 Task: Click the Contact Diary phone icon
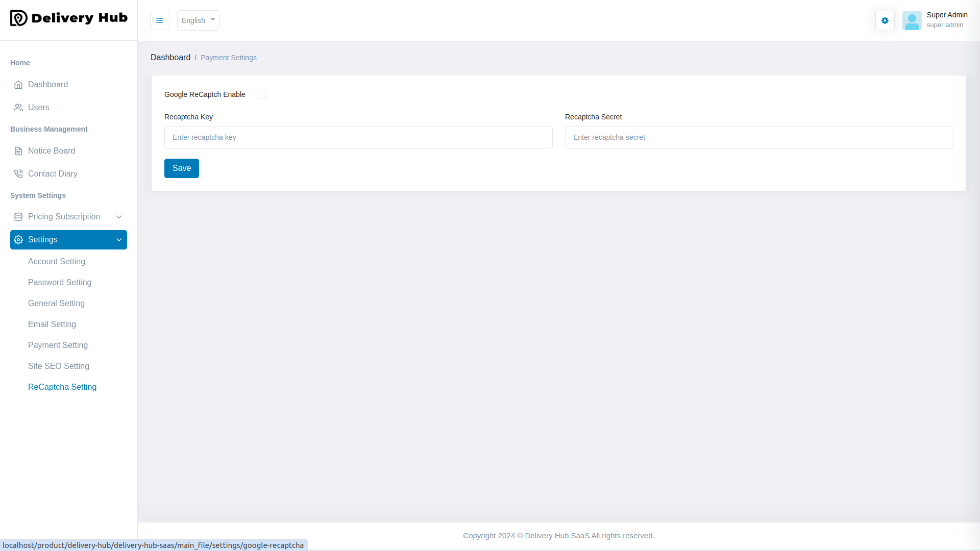click(18, 173)
